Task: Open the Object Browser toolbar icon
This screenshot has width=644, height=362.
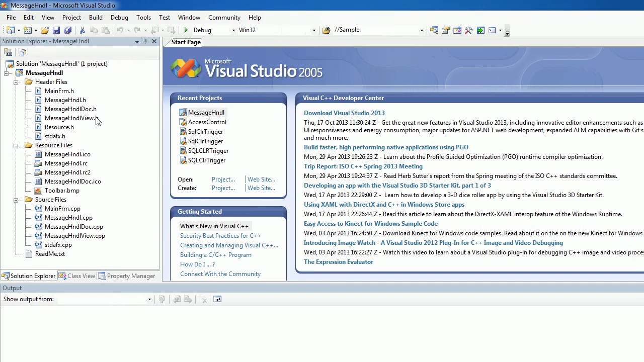Action: click(x=457, y=30)
